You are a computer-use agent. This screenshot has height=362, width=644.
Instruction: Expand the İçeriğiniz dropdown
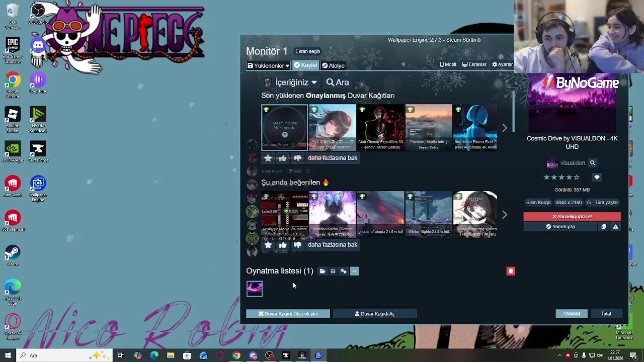pyautogui.click(x=291, y=82)
